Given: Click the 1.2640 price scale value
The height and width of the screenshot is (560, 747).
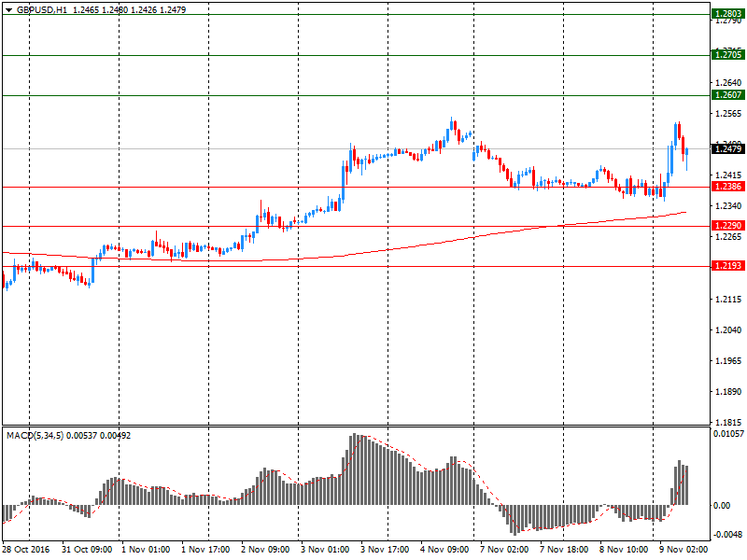Looking at the screenshot, I should [x=728, y=83].
